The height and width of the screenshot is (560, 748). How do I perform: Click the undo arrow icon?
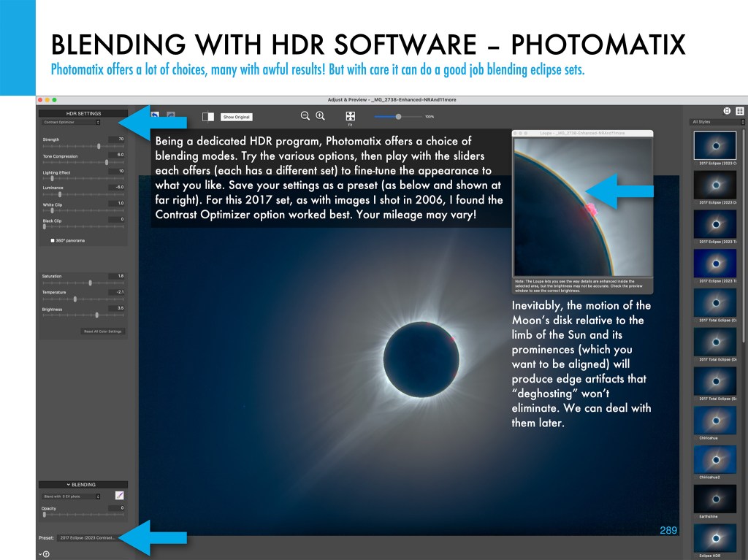[x=155, y=115]
